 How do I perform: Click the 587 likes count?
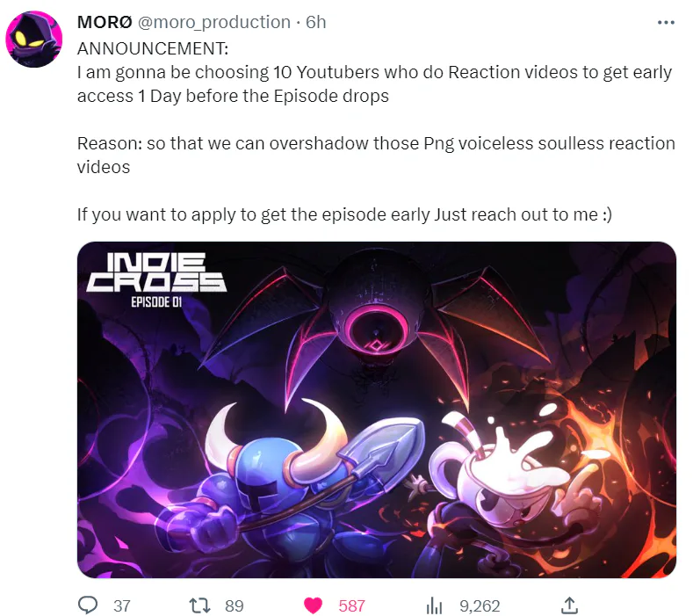pos(352,605)
